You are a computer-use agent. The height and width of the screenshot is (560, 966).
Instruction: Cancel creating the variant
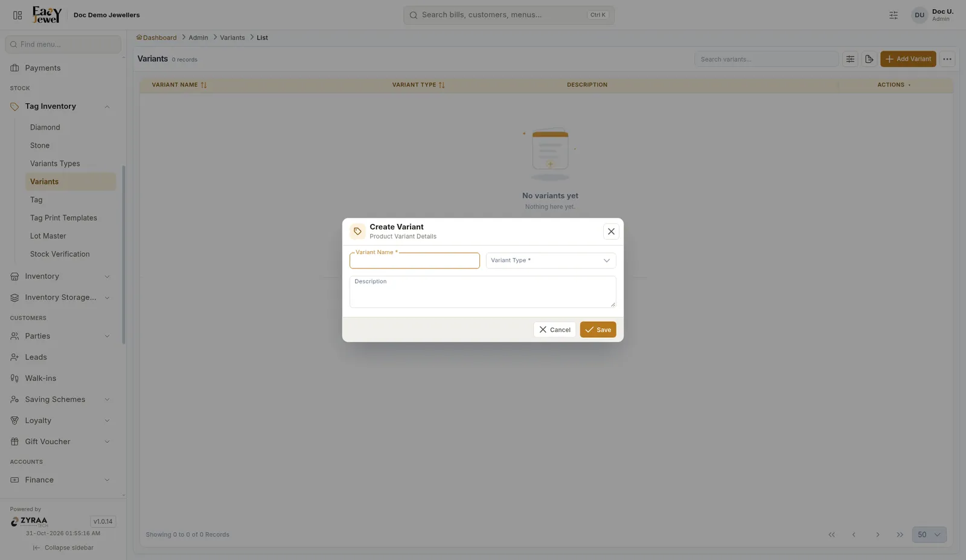click(554, 330)
